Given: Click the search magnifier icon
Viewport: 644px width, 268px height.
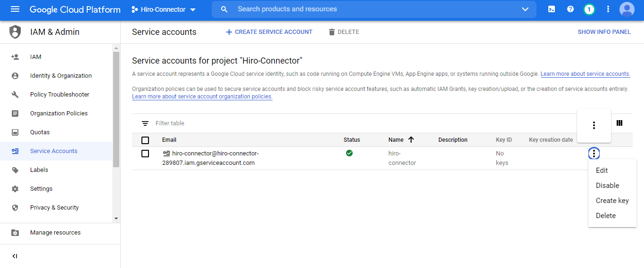Looking at the screenshot, I should (224, 9).
